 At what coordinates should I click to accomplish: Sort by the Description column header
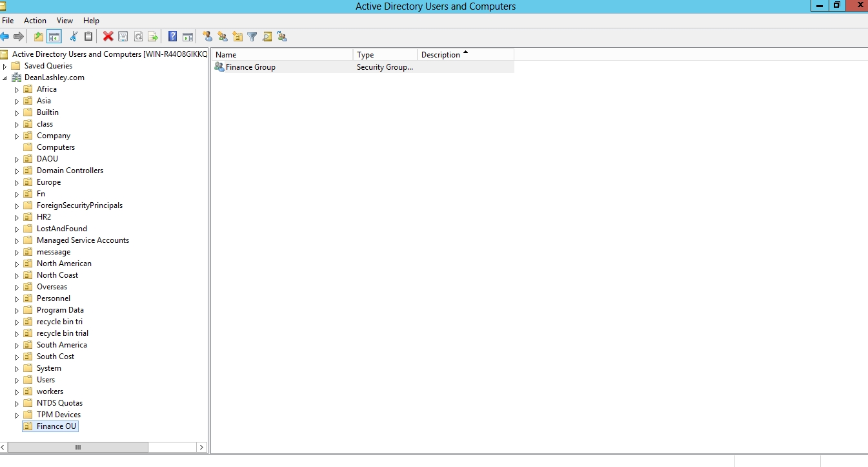pos(466,55)
